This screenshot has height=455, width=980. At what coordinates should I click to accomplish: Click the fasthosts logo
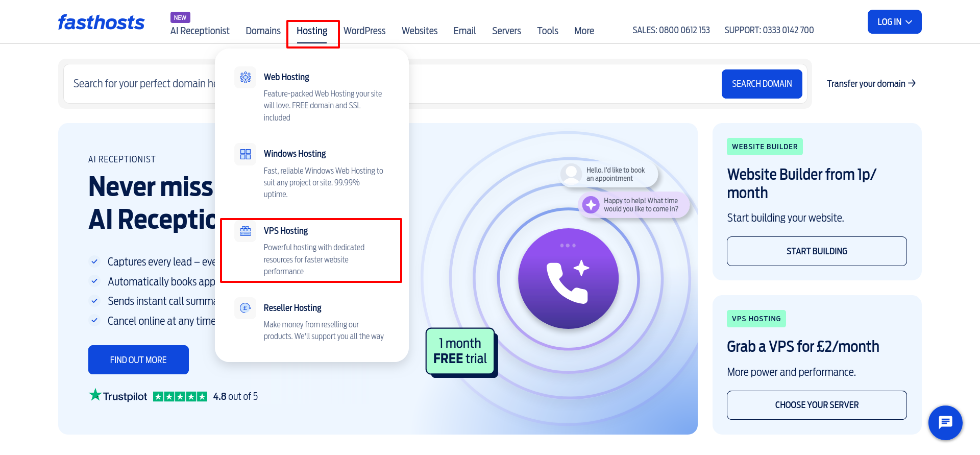(101, 22)
